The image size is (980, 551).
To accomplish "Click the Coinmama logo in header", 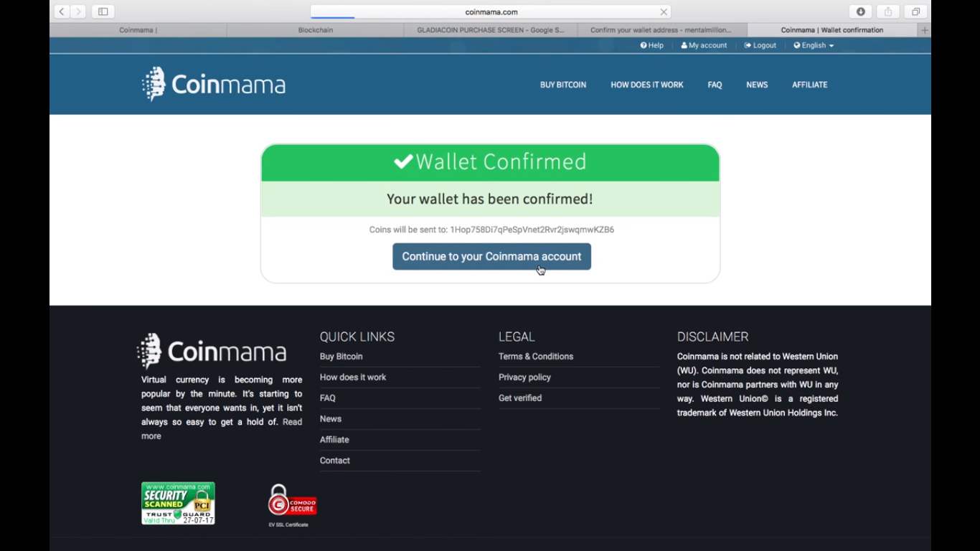I will pyautogui.click(x=214, y=85).
